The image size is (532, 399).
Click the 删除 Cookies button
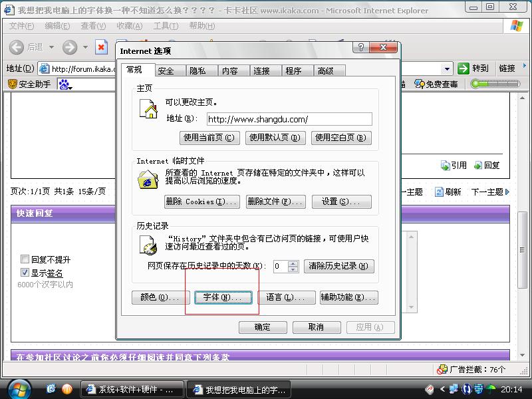[x=201, y=201]
